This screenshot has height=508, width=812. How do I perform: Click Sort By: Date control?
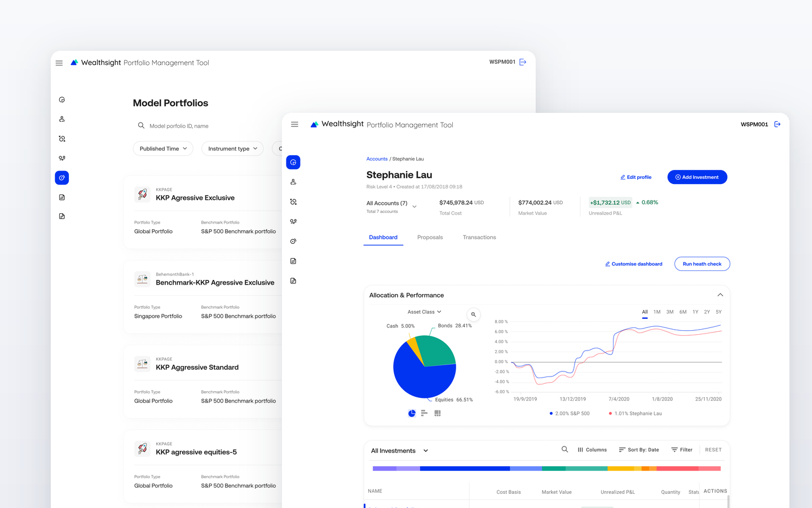(x=639, y=450)
